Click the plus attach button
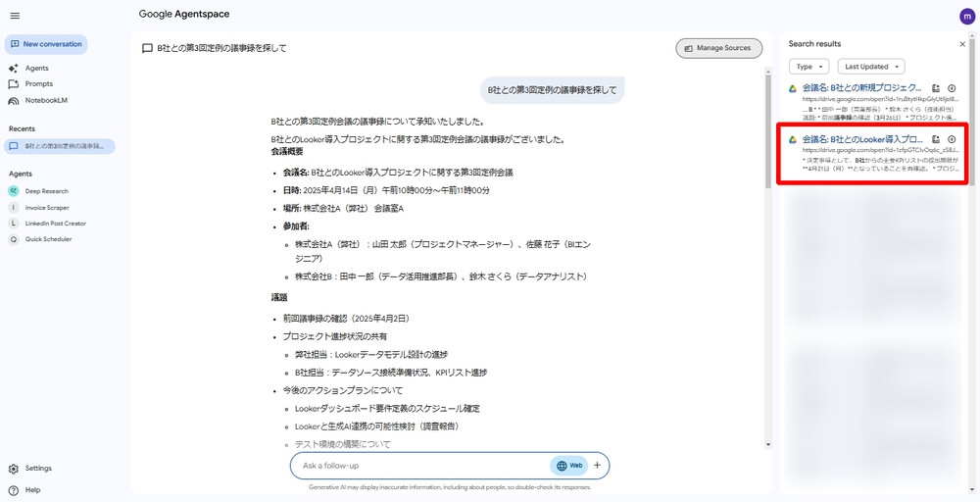The image size is (980, 502). click(597, 466)
